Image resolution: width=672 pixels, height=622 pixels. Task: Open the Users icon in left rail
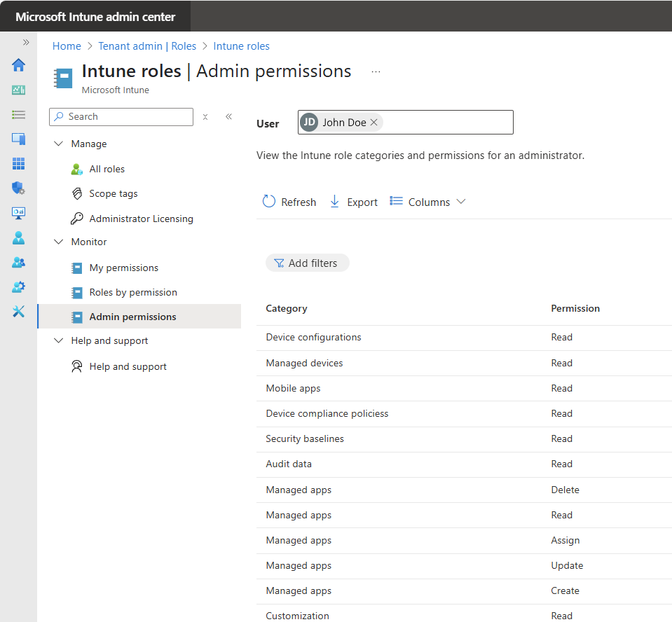[19, 237]
